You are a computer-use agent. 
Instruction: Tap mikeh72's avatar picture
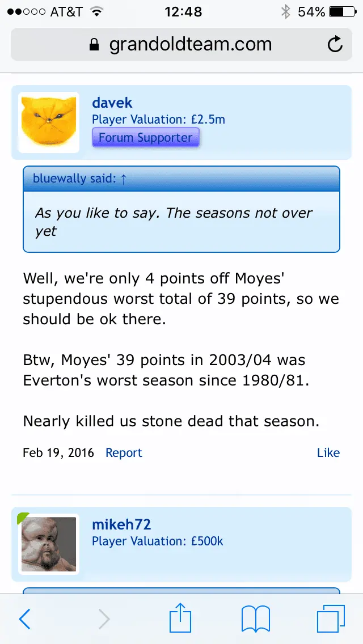[x=49, y=544]
